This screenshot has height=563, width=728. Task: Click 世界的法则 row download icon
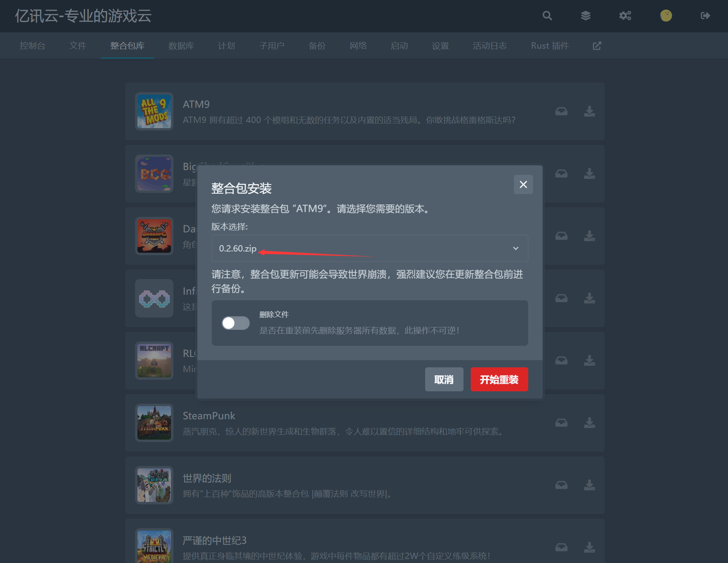tap(589, 485)
